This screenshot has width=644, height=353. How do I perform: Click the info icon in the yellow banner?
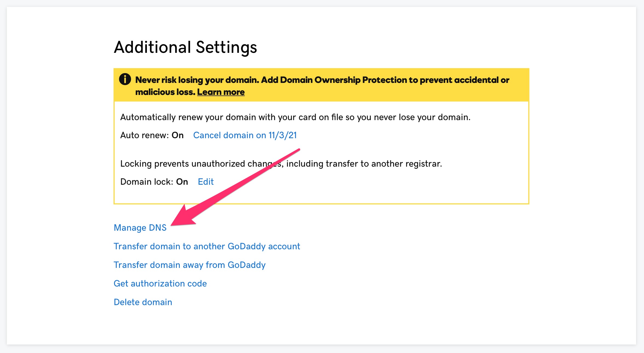pos(125,79)
